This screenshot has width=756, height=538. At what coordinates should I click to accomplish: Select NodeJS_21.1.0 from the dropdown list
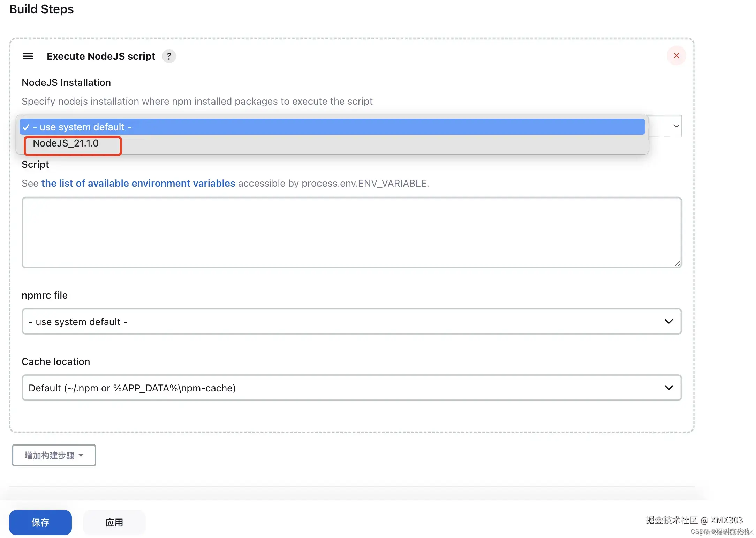pos(66,143)
